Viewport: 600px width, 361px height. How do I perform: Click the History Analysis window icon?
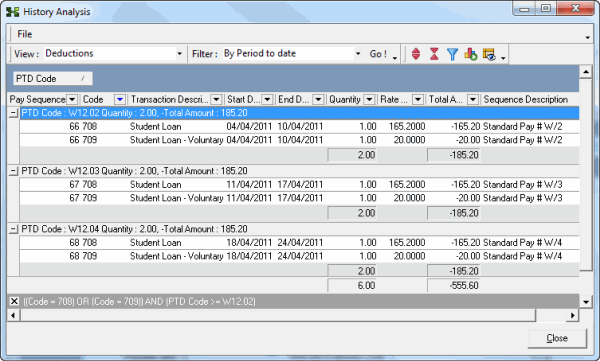13,12
